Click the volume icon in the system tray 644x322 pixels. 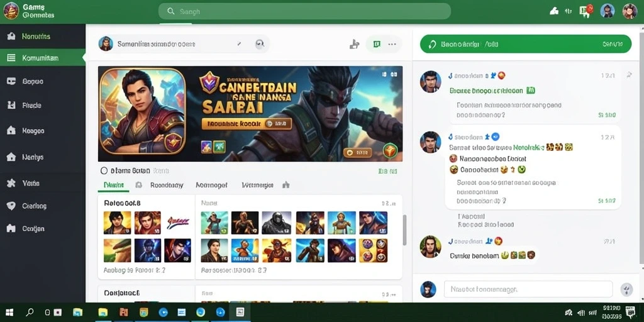pos(581,313)
